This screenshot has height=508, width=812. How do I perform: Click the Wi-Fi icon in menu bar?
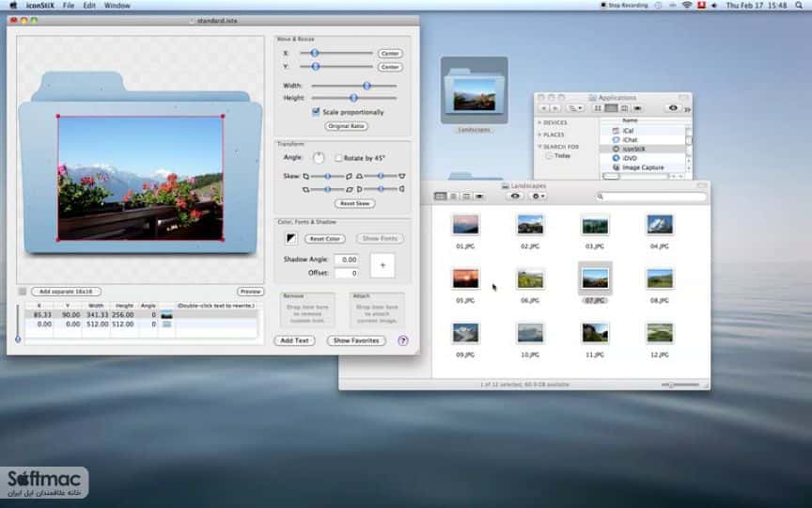click(x=687, y=6)
